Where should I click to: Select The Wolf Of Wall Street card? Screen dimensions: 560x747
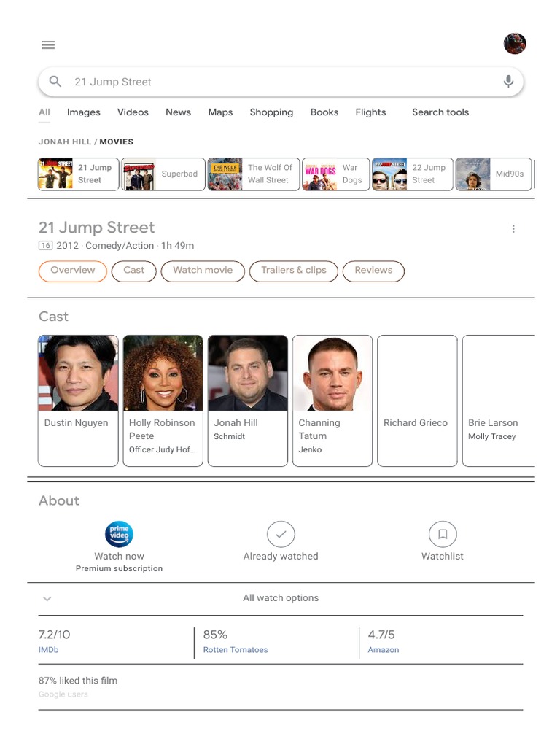tap(254, 174)
